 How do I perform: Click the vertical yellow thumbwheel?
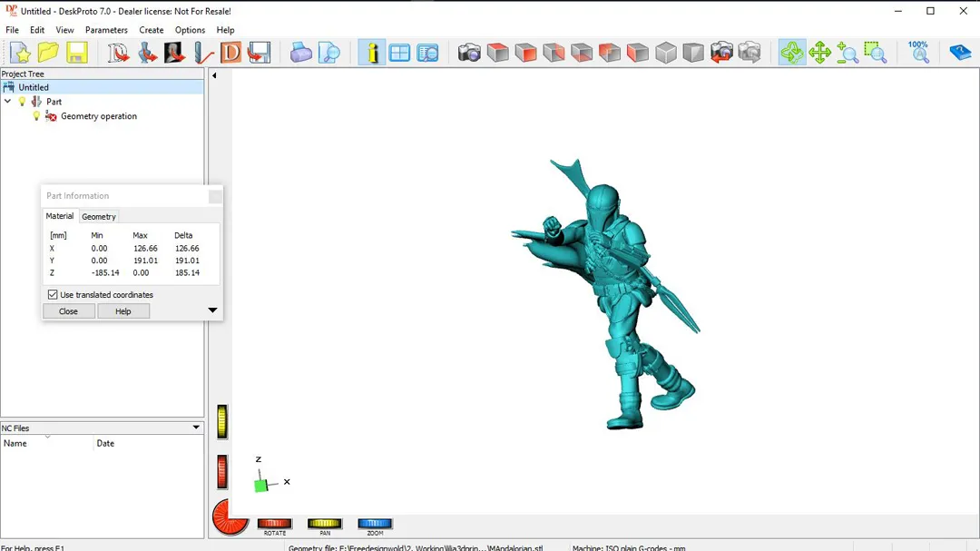(222, 421)
